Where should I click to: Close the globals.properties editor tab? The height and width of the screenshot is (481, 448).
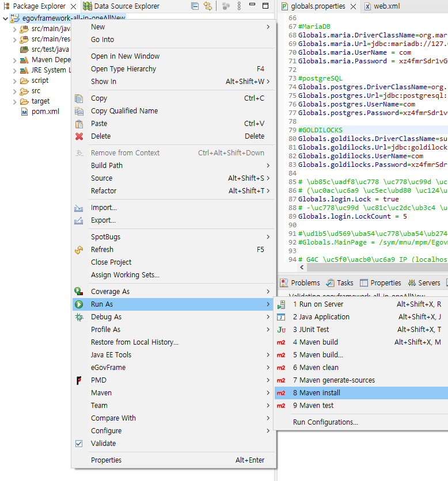[354, 6]
